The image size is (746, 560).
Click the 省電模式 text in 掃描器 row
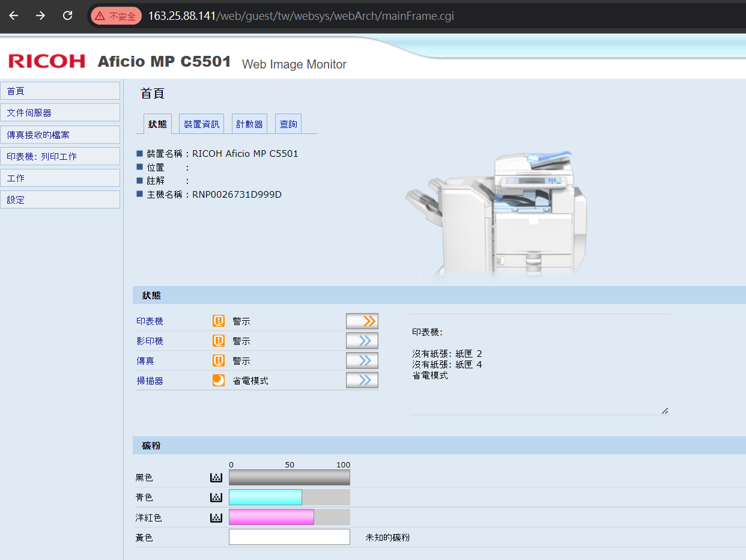pyautogui.click(x=250, y=381)
